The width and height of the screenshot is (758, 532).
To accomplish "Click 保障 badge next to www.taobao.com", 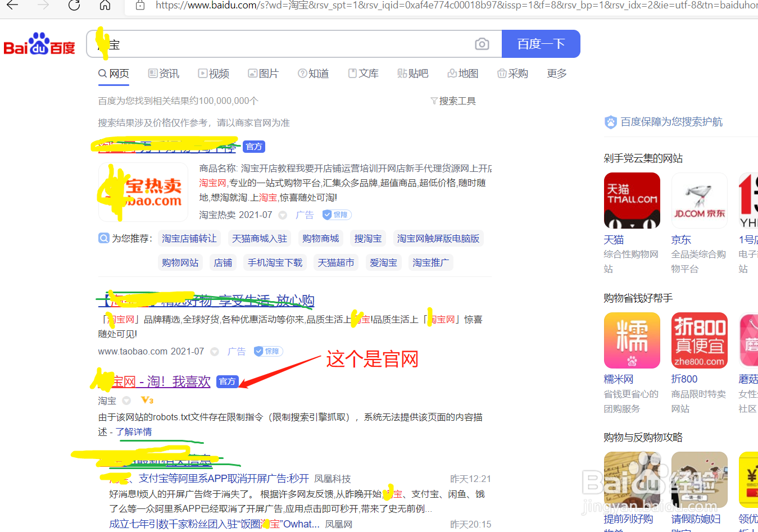I will 268,351.
